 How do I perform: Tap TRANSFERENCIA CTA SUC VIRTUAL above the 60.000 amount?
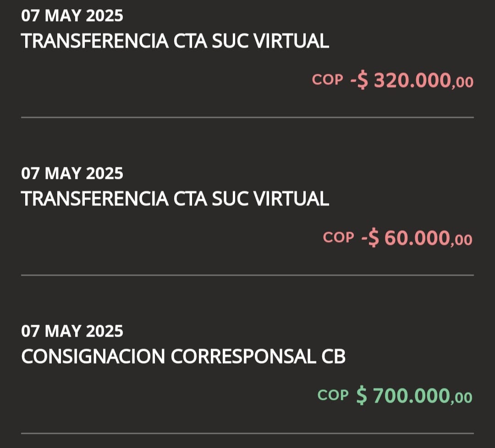point(175,199)
